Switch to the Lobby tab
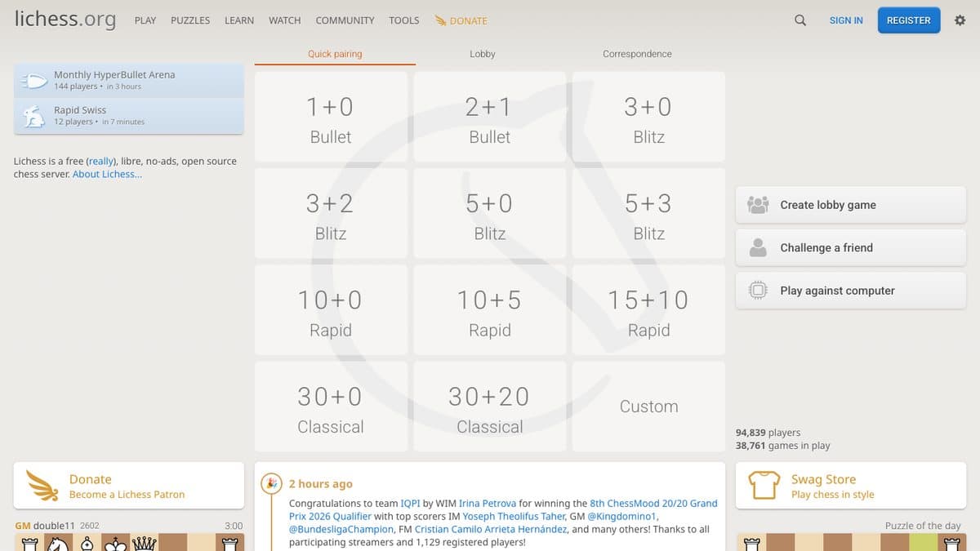This screenshot has height=551, width=980. coord(483,54)
